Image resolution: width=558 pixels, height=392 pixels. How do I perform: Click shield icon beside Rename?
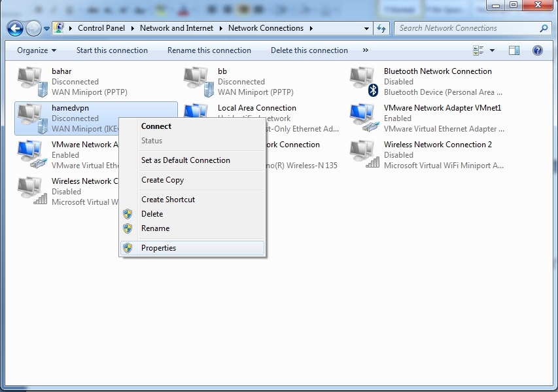click(128, 228)
